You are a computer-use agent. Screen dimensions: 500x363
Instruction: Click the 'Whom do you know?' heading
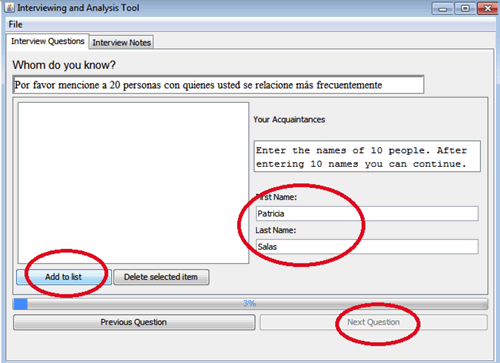(x=64, y=65)
